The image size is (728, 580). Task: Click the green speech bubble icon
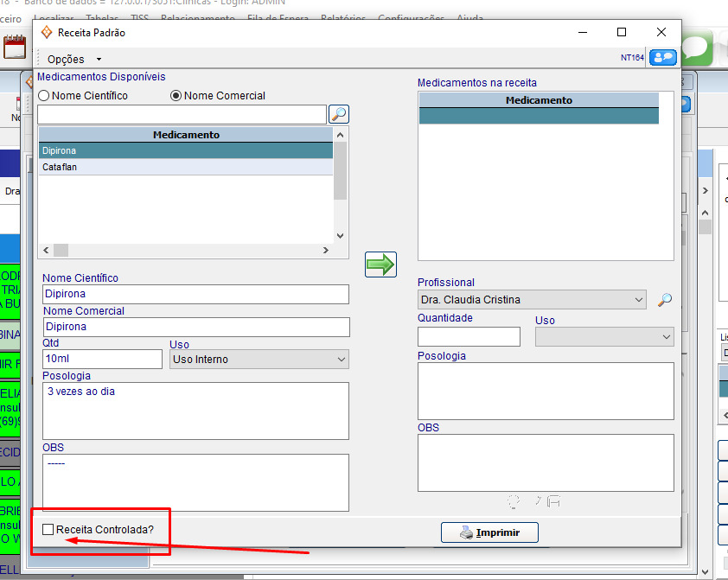pyautogui.click(x=697, y=48)
